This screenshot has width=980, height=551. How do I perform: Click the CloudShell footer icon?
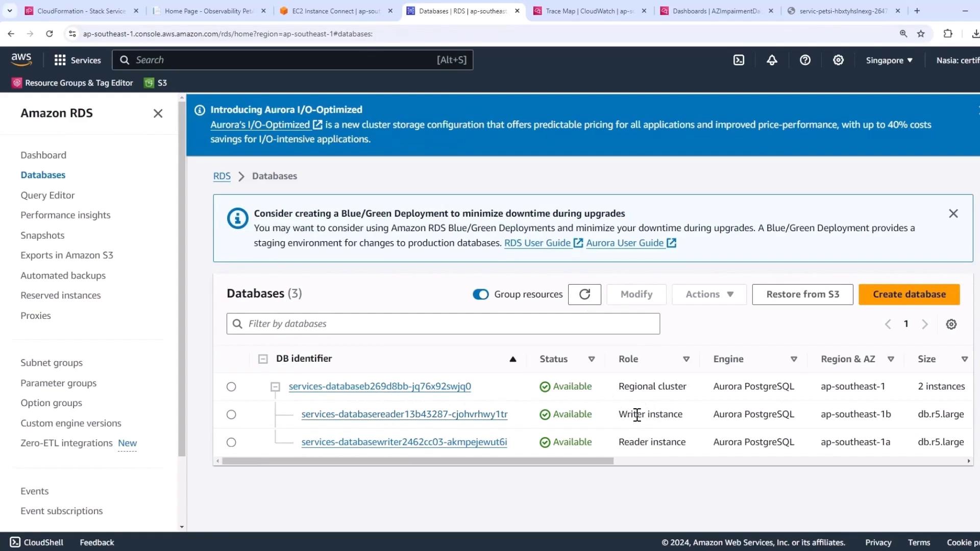coord(15,542)
